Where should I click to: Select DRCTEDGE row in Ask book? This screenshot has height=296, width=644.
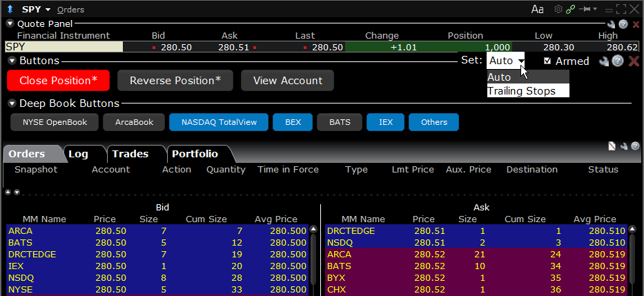476,231
